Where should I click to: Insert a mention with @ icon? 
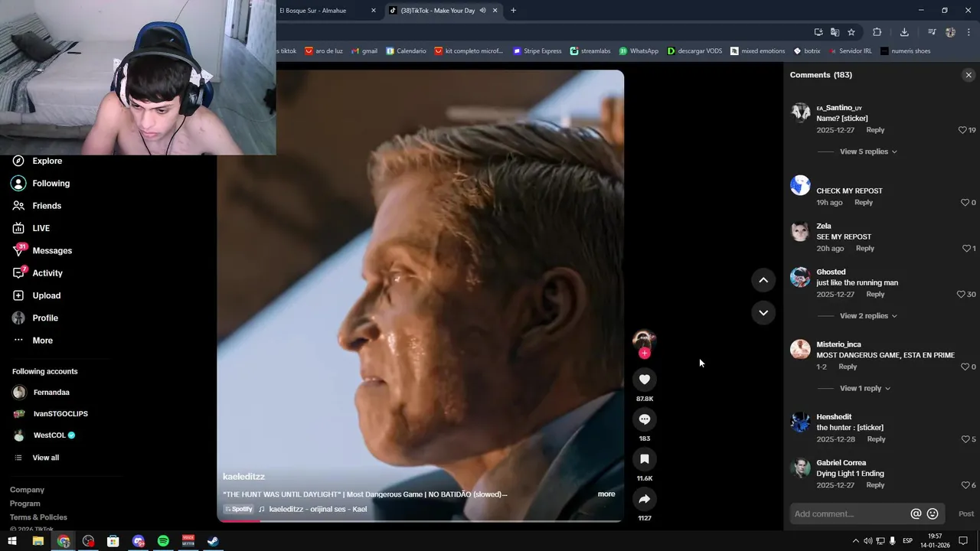916,514
